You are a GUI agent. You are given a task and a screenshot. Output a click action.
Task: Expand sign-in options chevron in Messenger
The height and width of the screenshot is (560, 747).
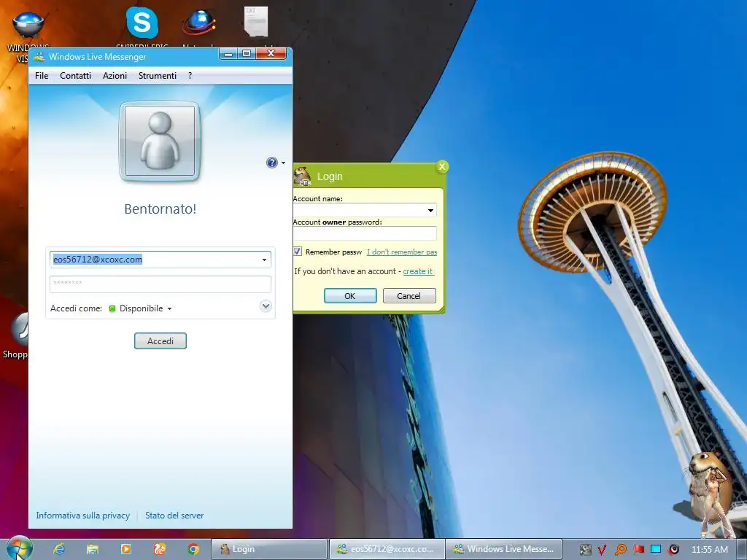coord(266,306)
